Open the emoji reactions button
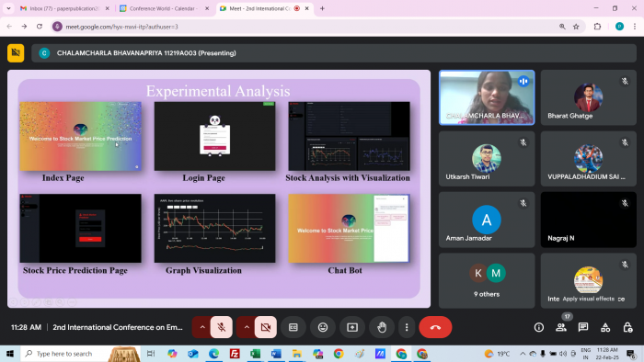The width and height of the screenshot is (644, 362). point(323,327)
